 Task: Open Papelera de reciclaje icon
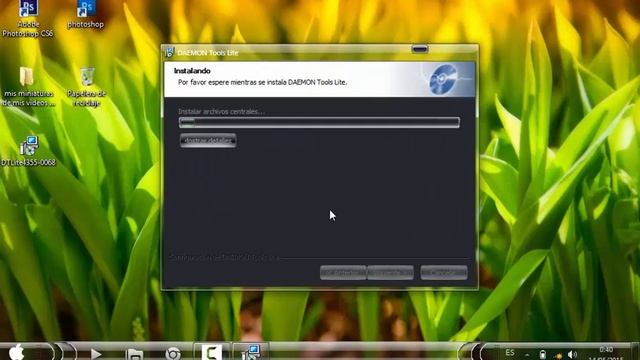click(86, 87)
